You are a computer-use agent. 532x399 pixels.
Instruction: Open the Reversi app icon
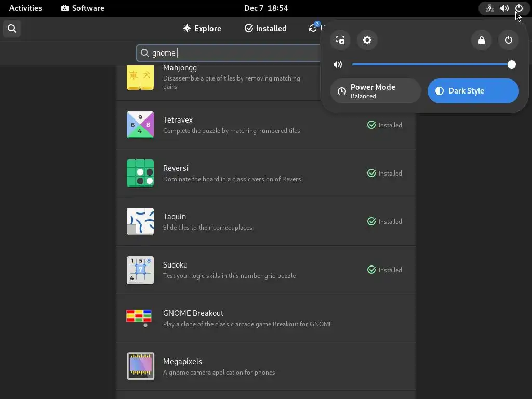[x=140, y=173]
